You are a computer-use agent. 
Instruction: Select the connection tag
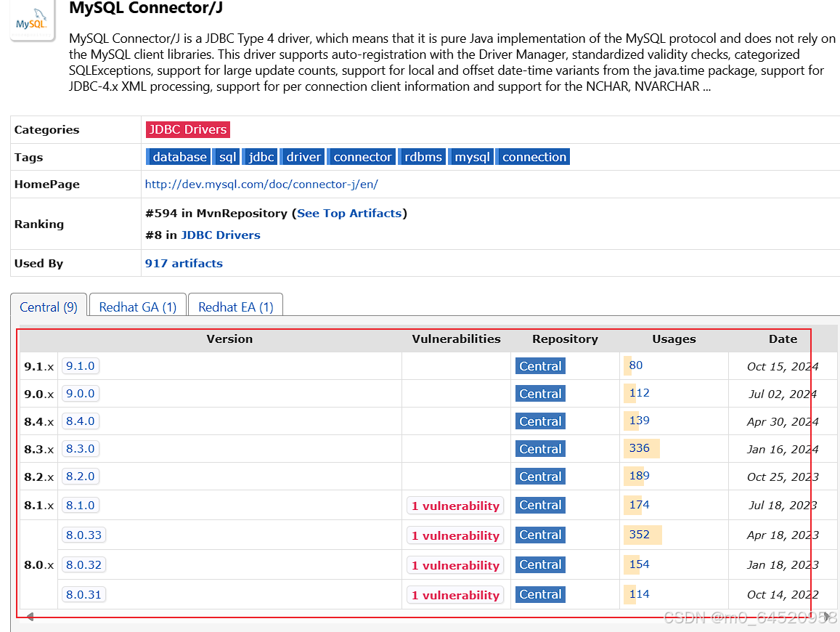point(534,157)
